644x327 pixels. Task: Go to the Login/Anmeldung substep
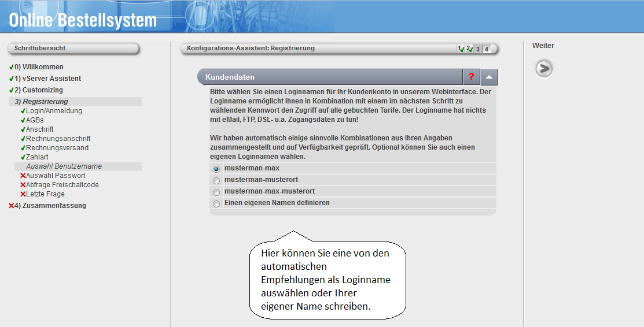pyautogui.click(x=54, y=111)
